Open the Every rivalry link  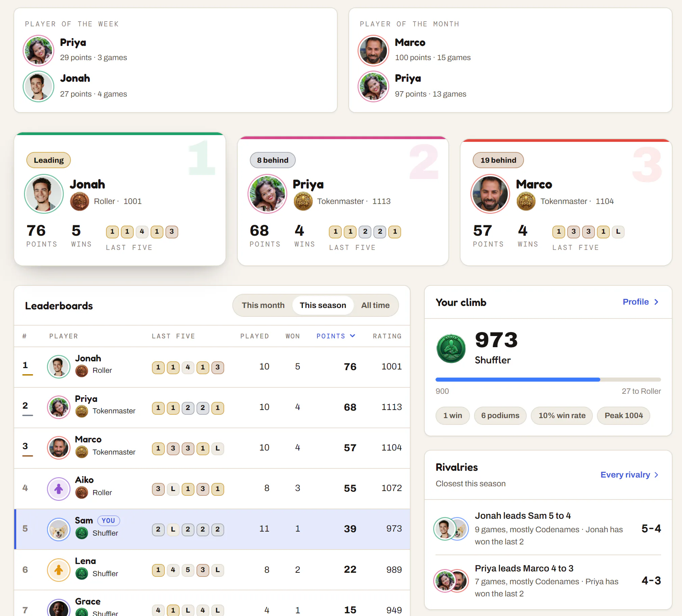pyautogui.click(x=630, y=475)
